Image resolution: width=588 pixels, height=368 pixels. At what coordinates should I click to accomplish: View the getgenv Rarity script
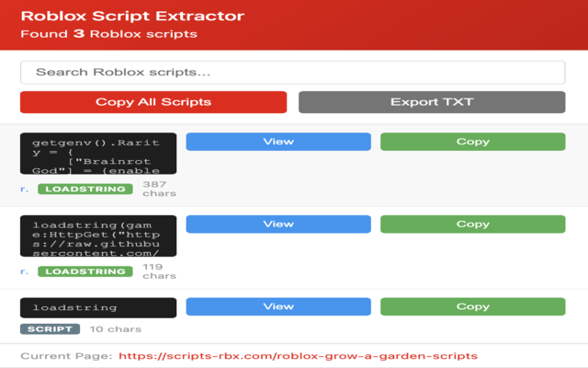tap(278, 142)
